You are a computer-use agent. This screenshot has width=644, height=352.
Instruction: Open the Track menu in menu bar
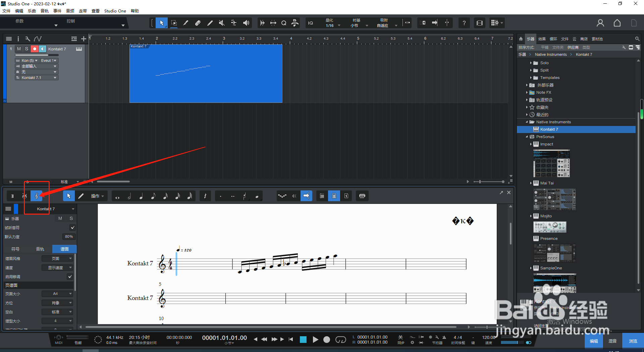click(x=45, y=11)
